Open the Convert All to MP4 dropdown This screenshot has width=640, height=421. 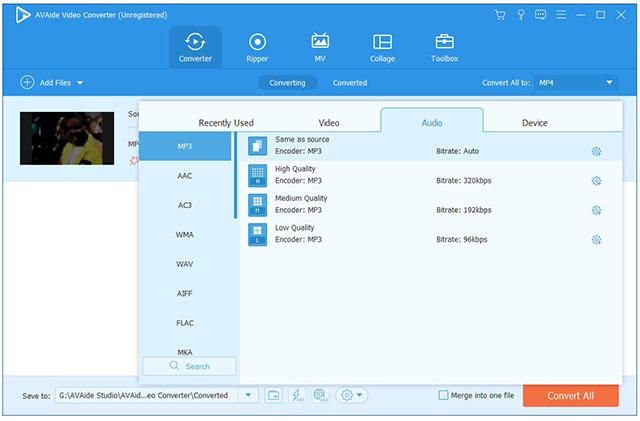(576, 83)
